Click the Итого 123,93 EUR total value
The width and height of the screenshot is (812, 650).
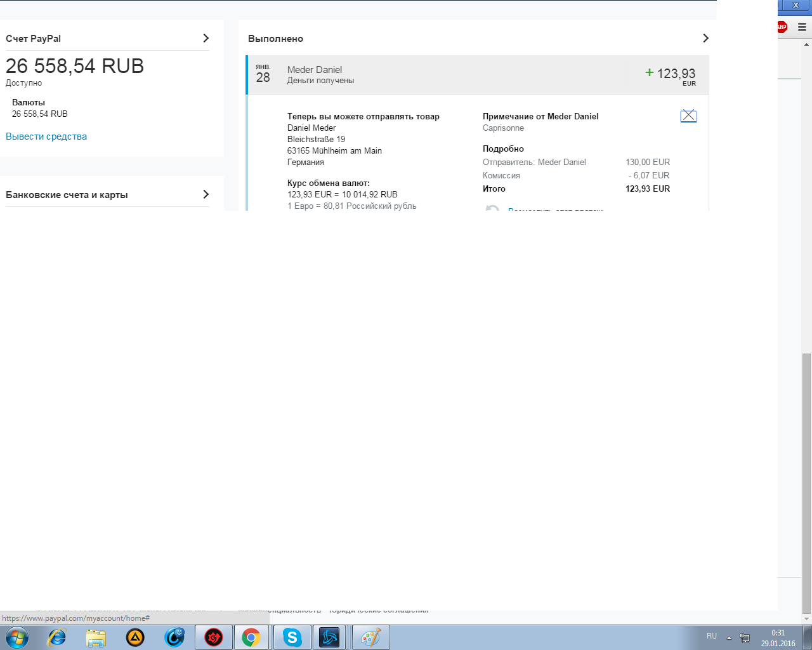click(648, 189)
